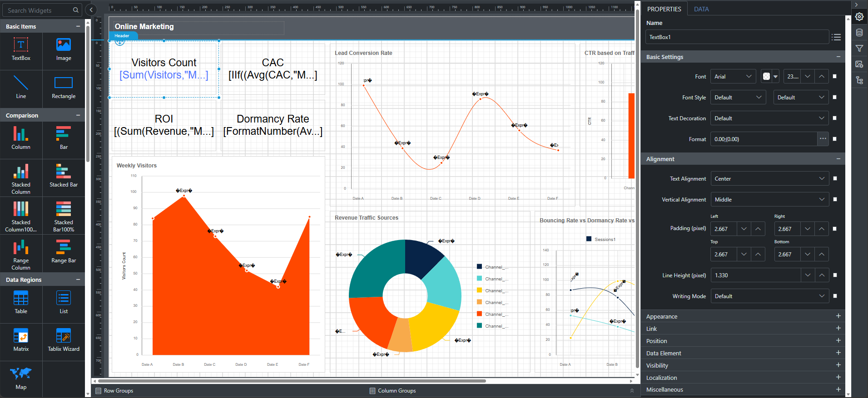Select the Column chart widget

(21, 139)
